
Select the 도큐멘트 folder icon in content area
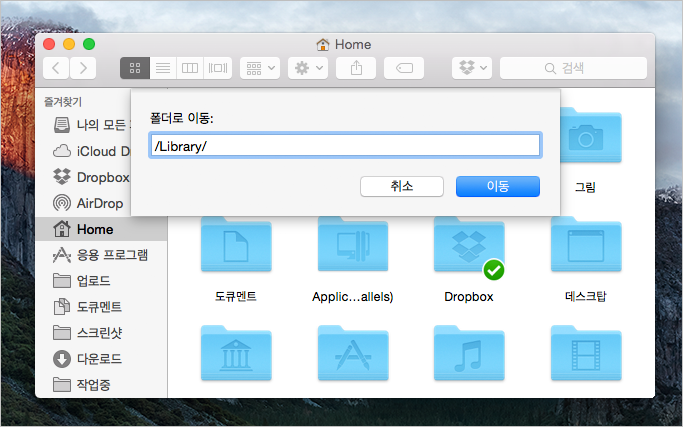point(236,244)
